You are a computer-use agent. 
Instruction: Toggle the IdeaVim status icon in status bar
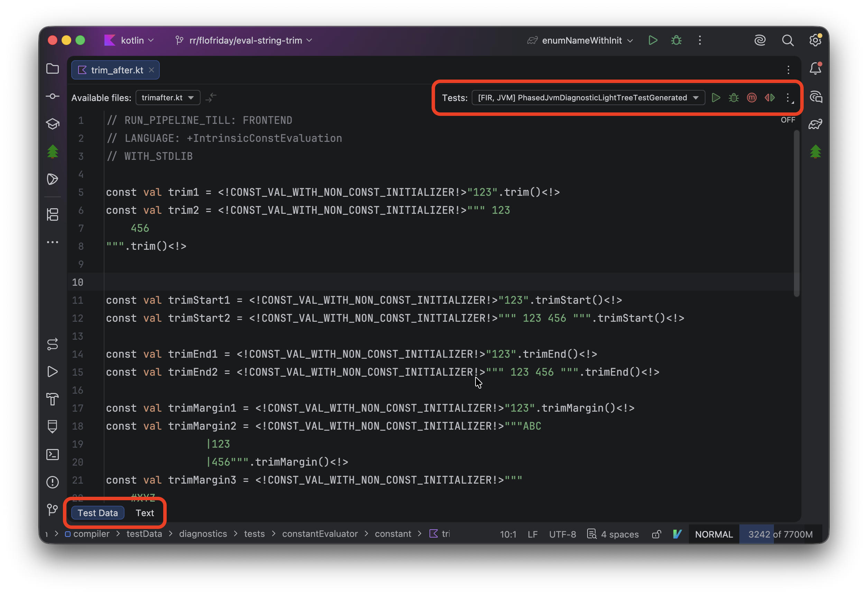click(677, 534)
